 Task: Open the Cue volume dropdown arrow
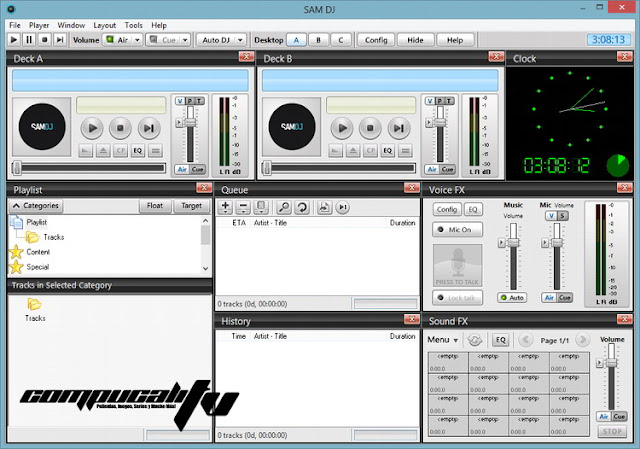(185, 40)
